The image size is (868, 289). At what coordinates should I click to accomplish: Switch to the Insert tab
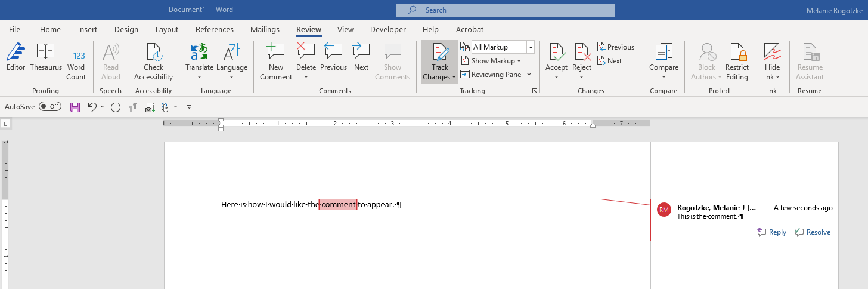(x=88, y=29)
